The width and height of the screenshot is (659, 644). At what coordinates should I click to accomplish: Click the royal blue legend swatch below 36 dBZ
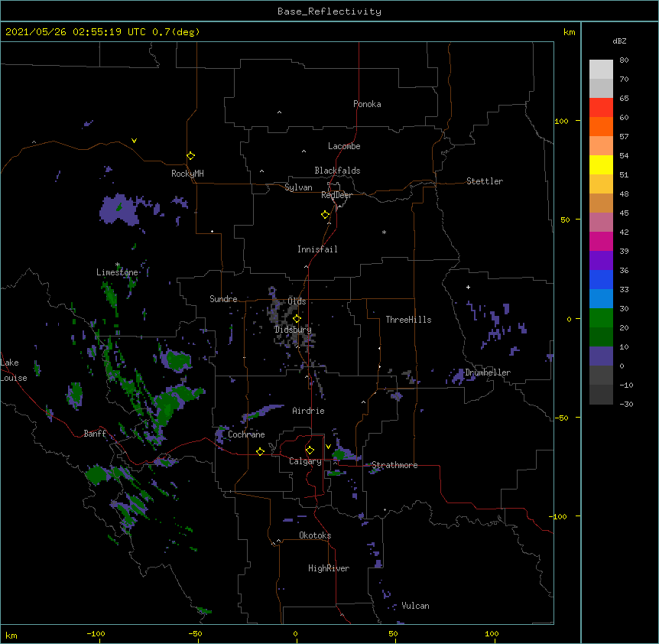click(601, 279)
